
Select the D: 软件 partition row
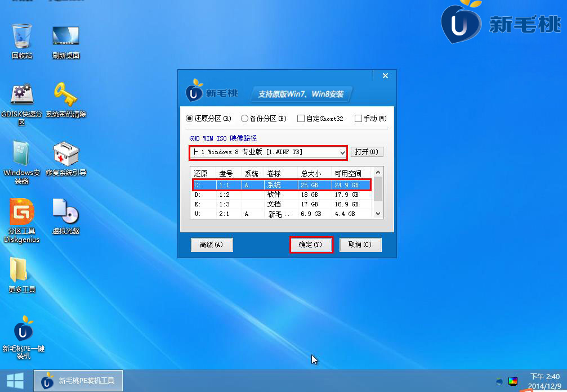point(282,195)
